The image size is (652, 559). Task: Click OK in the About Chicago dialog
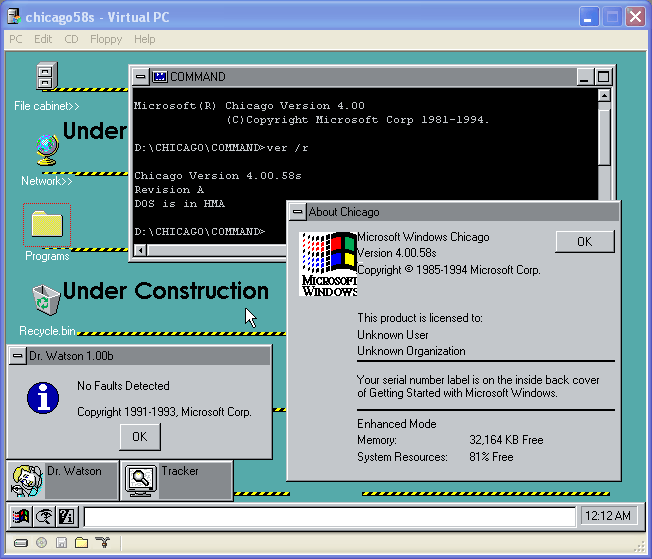point(585,242)
